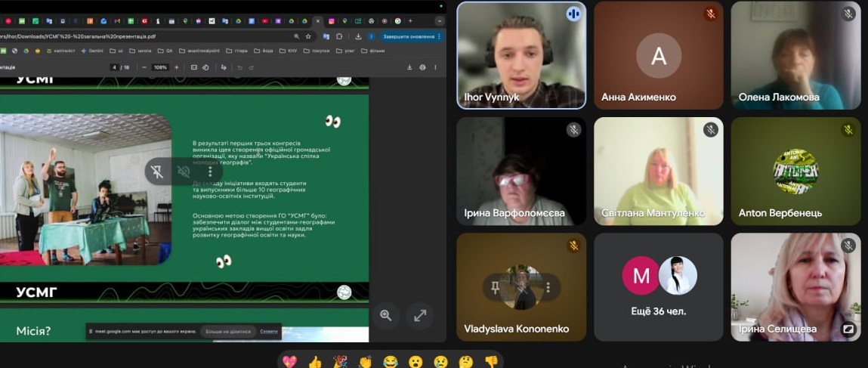Click the magnifier zoom button on the presentation
The height and width of the screenshot is (368, 868).
click(386, 315)
